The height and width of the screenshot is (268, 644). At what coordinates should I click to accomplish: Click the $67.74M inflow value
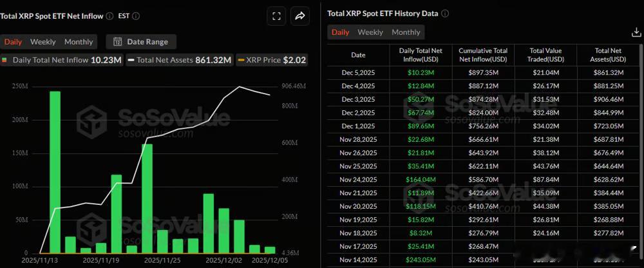tap(421, 113)
